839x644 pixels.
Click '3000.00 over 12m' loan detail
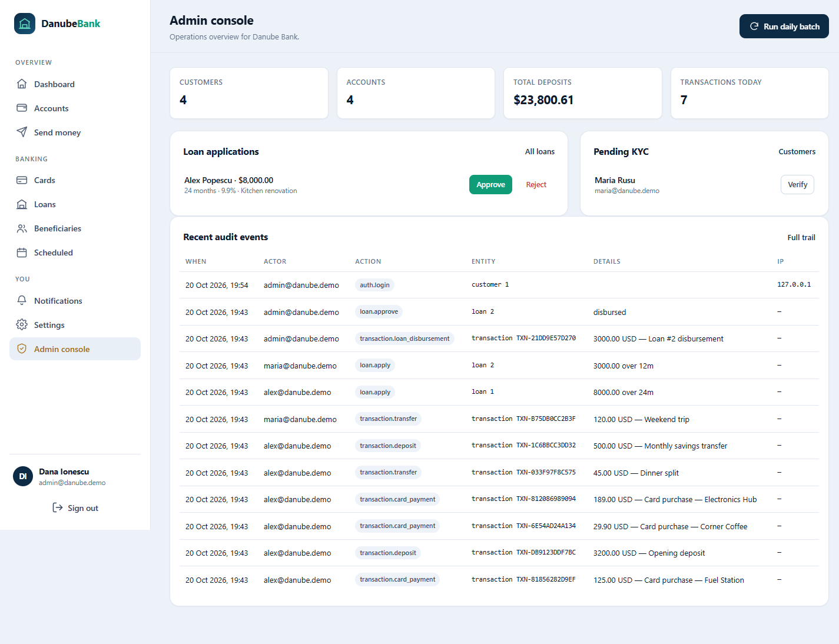coord(624,366)
